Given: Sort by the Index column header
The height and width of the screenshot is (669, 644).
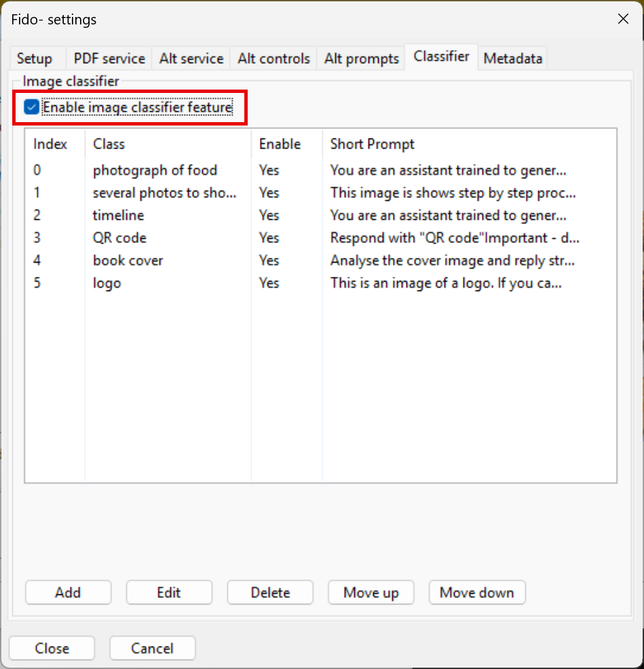Looking at the screenshot, I should click(55, 145).
